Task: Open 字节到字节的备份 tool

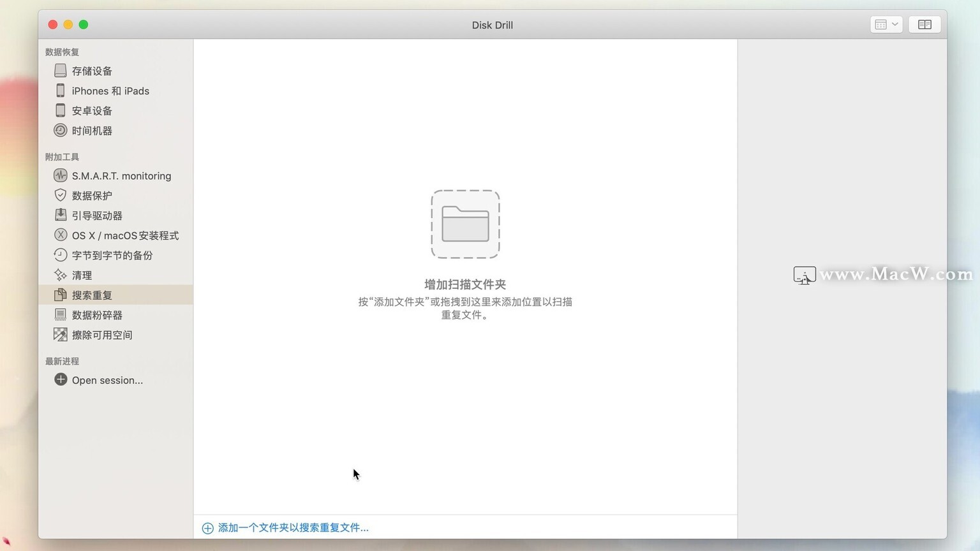Action: coord(115,255)
